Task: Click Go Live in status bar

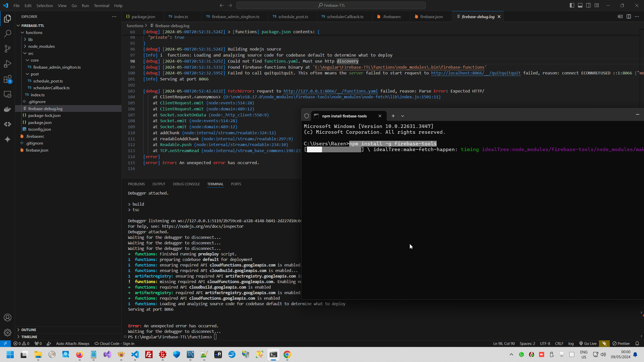Action: (588, 343)
